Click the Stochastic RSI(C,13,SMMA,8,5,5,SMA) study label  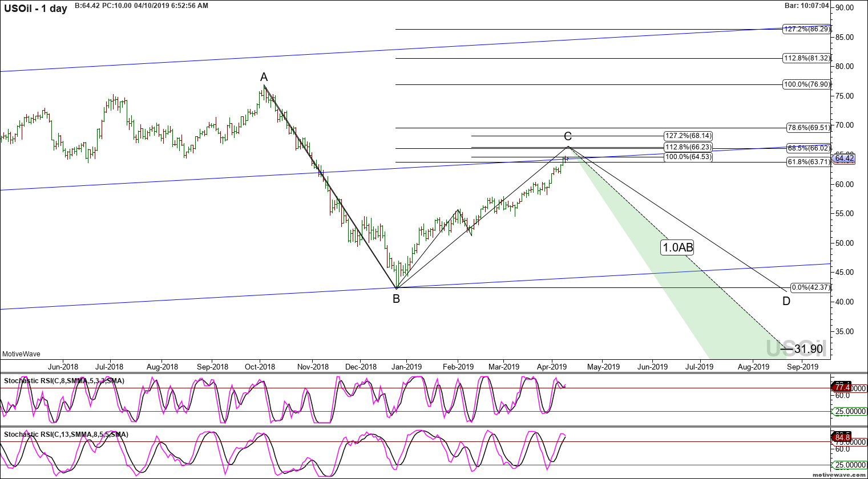click(66, 435)
